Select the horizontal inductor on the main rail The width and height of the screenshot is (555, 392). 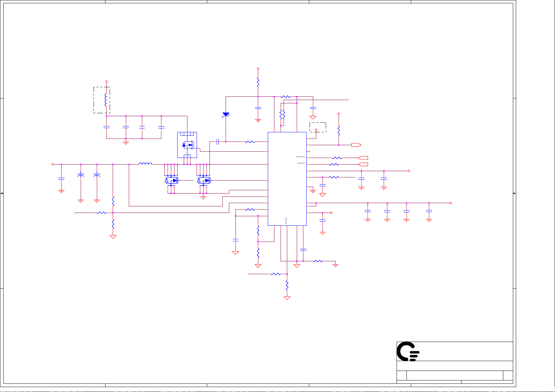pyautogui.click(x=145, y=163)
